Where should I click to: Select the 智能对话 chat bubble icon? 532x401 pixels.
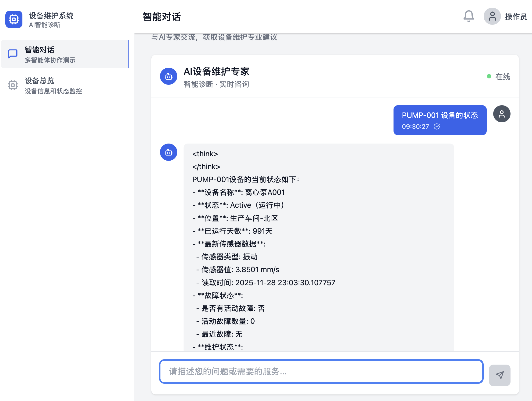13,54
